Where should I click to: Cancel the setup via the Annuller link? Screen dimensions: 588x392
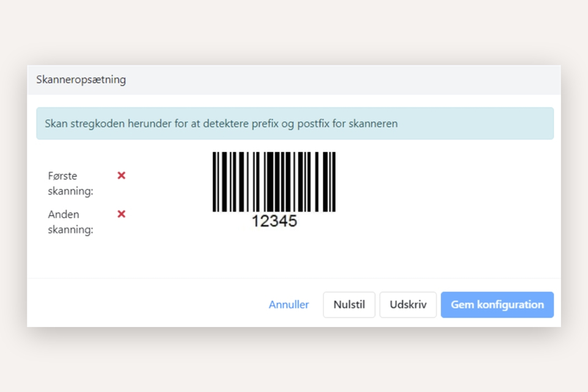[288, 304]
